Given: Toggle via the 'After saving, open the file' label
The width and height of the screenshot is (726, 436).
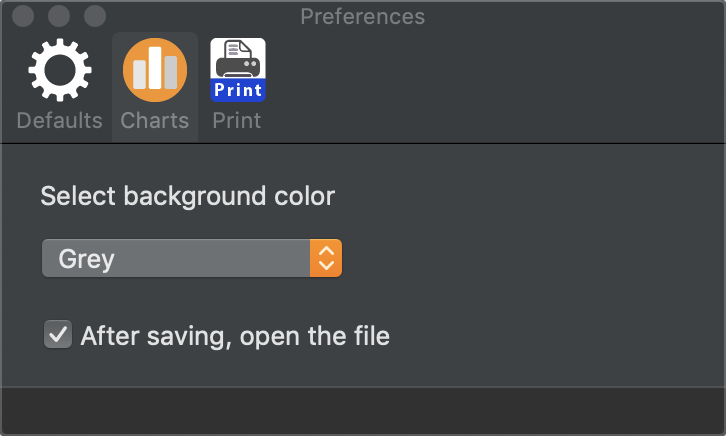Looking at the screenshot, I should tap(235, 336).
